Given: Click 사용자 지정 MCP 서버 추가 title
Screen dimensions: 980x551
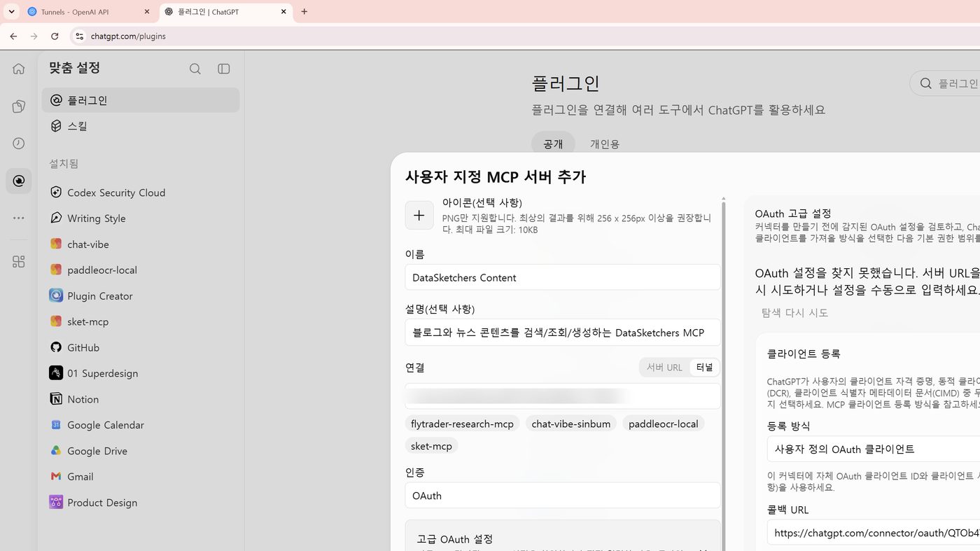Looking at the screenshot, I should coord(495,176).
